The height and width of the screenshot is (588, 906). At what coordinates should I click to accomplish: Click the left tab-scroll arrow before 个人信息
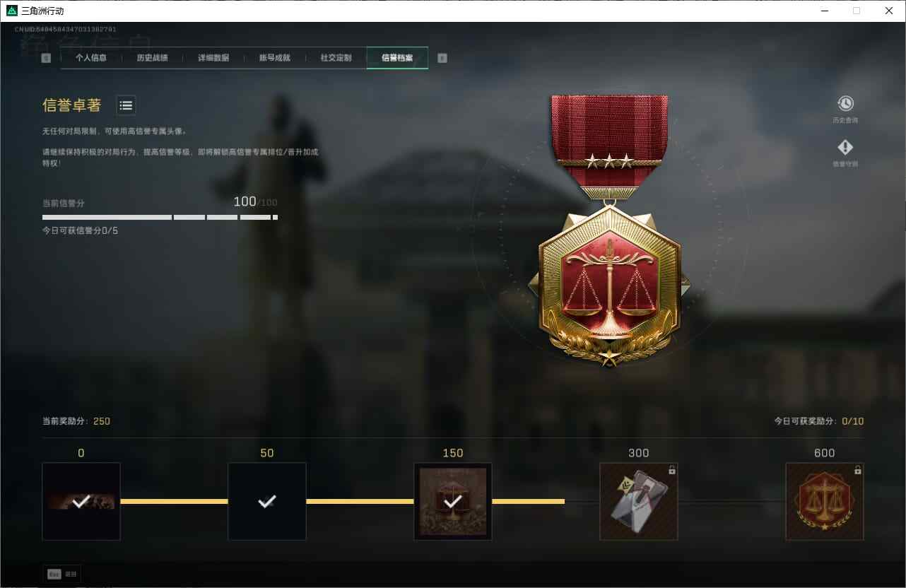point(46,58)
